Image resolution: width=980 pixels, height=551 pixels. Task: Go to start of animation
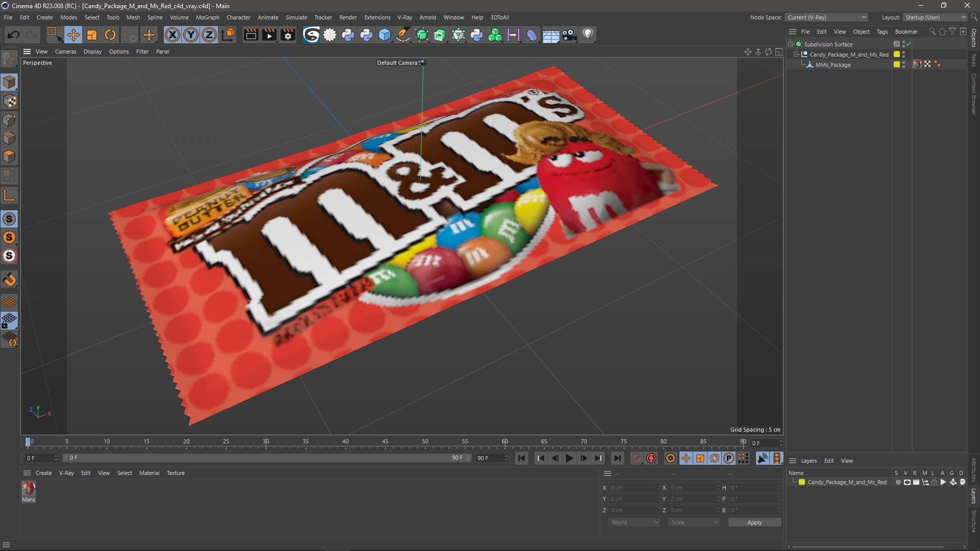(x=521, y=458)
